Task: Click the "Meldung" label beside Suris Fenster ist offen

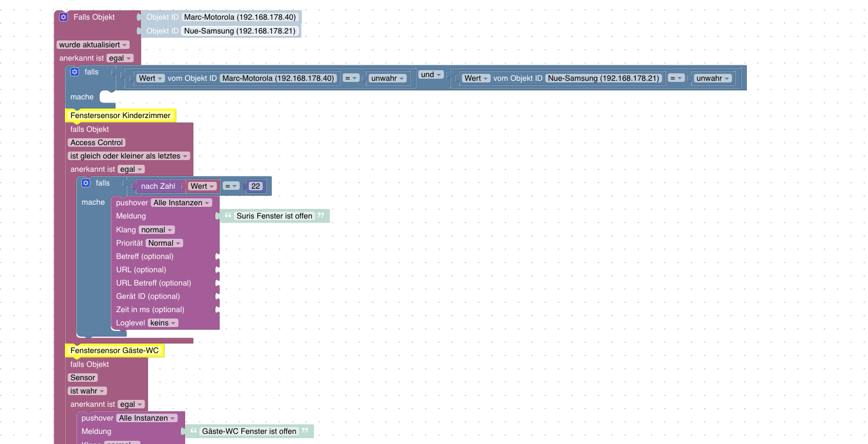Action: pyautogui.click(x=131, y=216)
